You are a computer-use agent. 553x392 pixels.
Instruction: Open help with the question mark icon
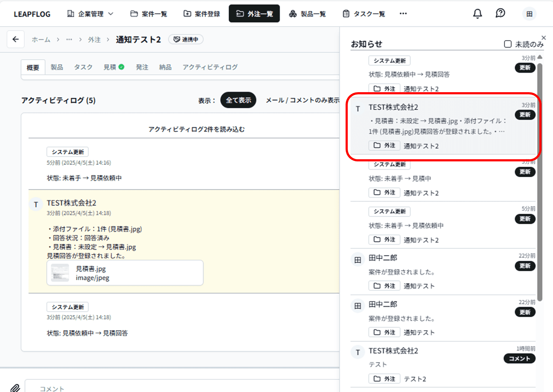tap(500, 14)
